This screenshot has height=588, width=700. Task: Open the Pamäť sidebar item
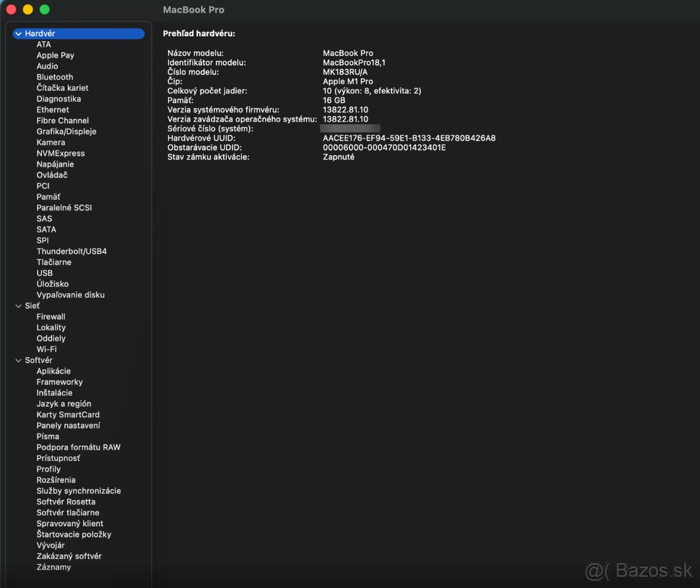pos(48,197)
